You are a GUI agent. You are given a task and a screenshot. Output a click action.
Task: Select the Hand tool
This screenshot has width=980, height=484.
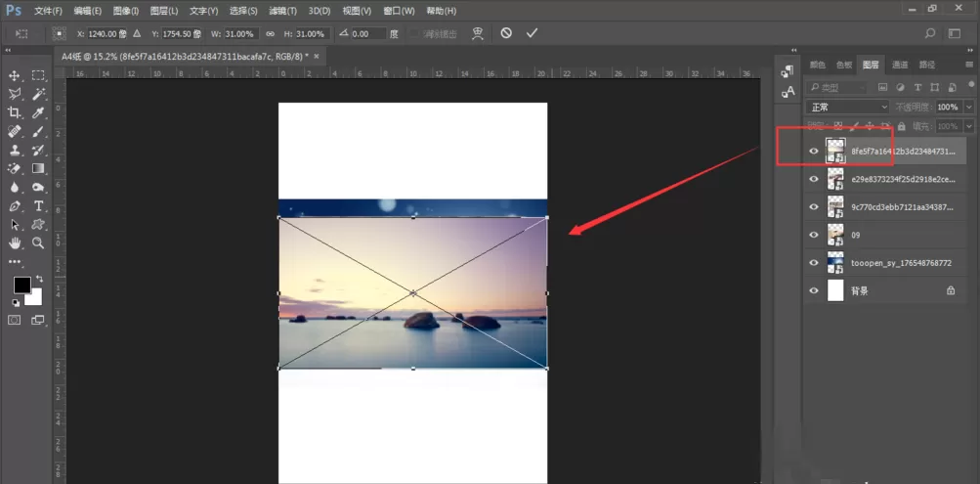15,242
